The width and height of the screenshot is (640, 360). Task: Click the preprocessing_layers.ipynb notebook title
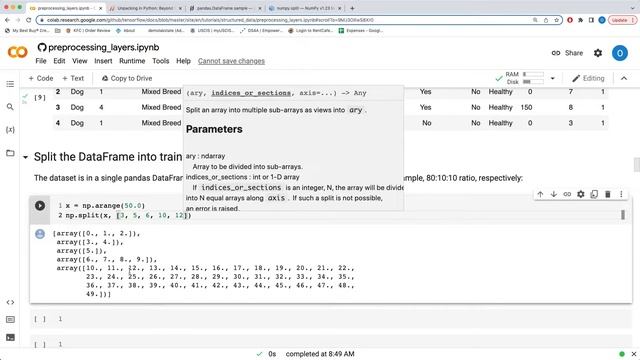coord(104,47)
